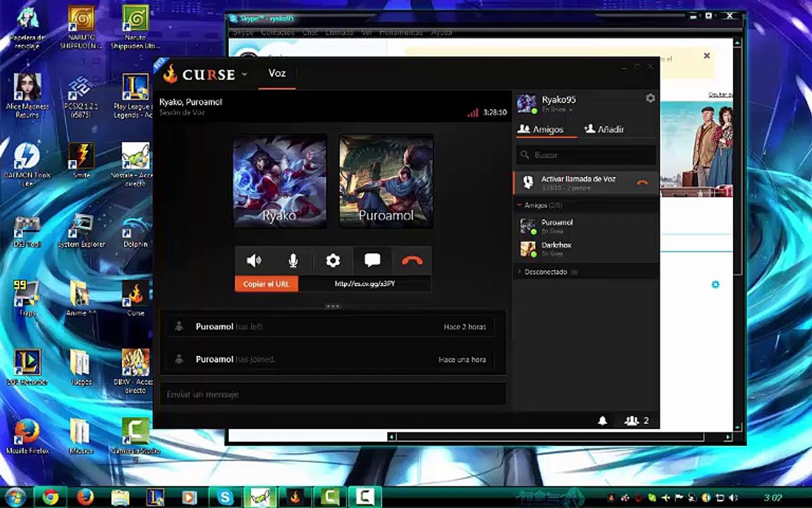Select the Juegos folder on the desktop
Image resolution: width=812 pixels, height=508 pixels.
tap(81, 367)
